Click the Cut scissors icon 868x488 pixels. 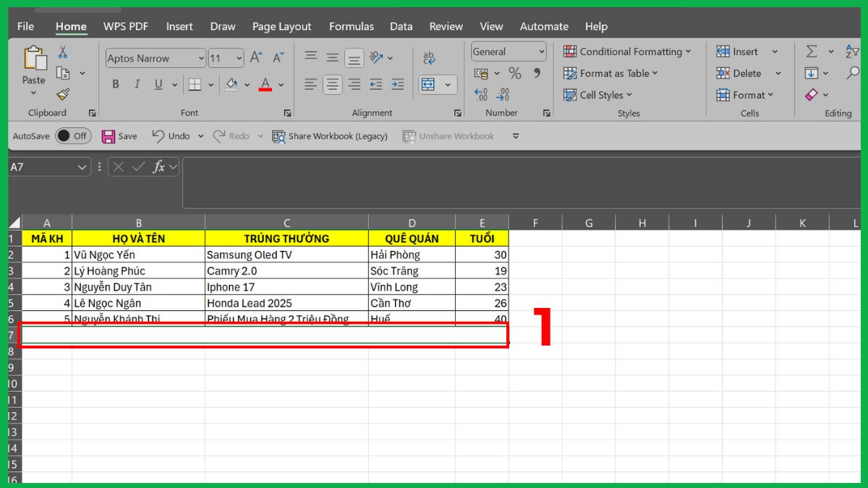[x=61, y=51]
